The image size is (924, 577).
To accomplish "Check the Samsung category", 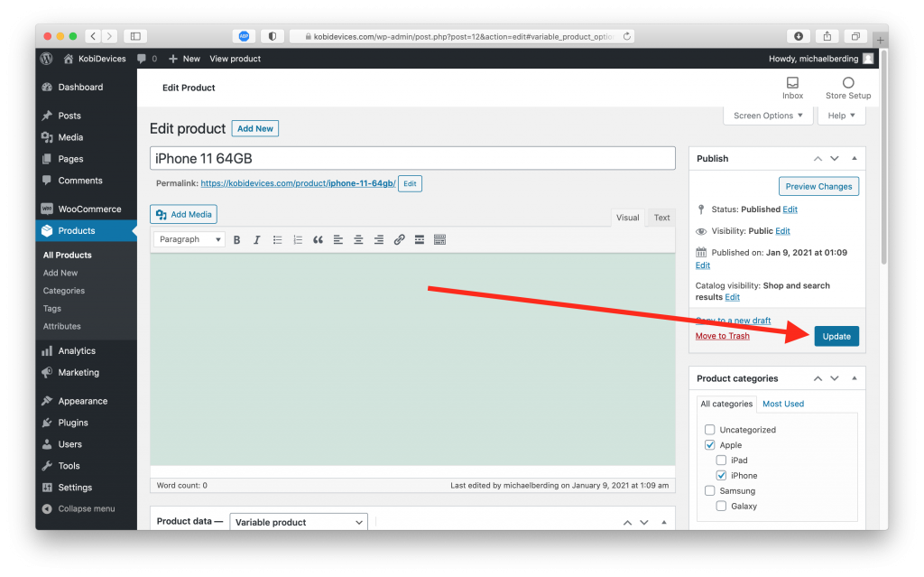I will pyautogui.click(x=710, y=491).
